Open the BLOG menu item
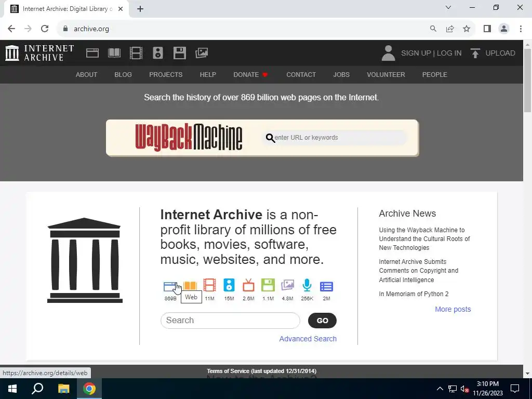The image size is (532, 399). (x=123, y=75)
